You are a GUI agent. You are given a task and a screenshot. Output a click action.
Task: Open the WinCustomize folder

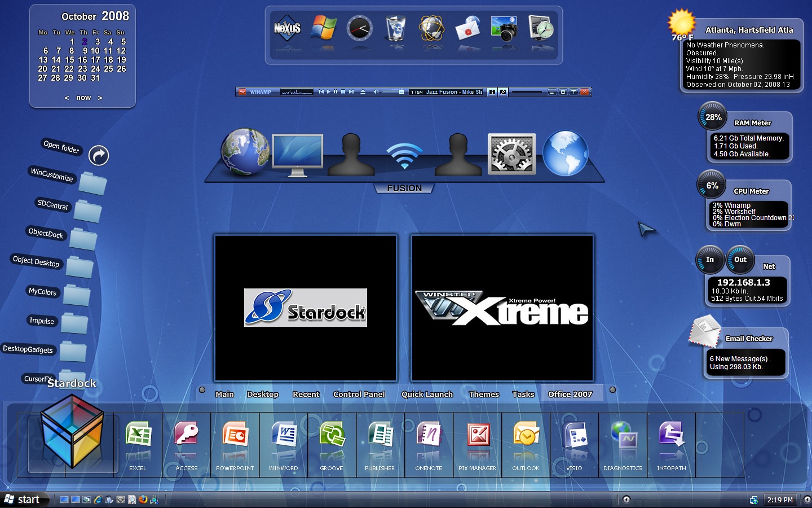click(92, 183)
